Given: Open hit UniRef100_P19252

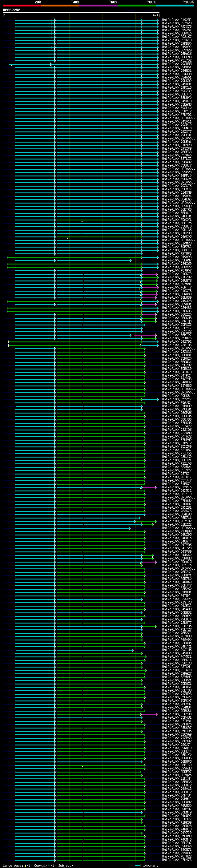Looking at the screenshot, I should click(x=176, y=20).
